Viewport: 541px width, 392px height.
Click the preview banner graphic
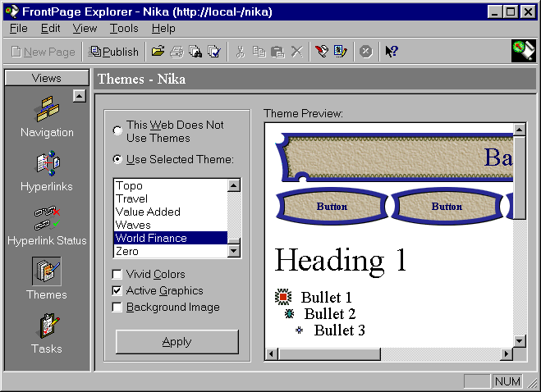tap(394, 157)
